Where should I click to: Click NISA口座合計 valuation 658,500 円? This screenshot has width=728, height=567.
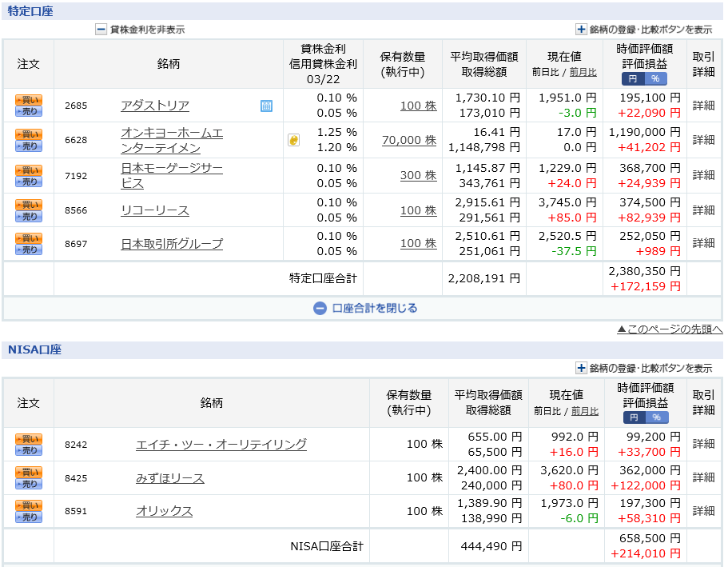(x=650, y=538)
